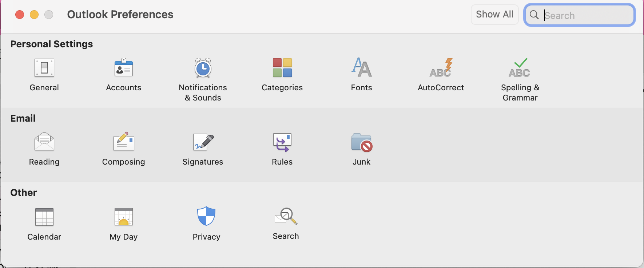Close the Outlook Preferences window
Viewport: 644px width, 268px height.
(x=20, y=15)
